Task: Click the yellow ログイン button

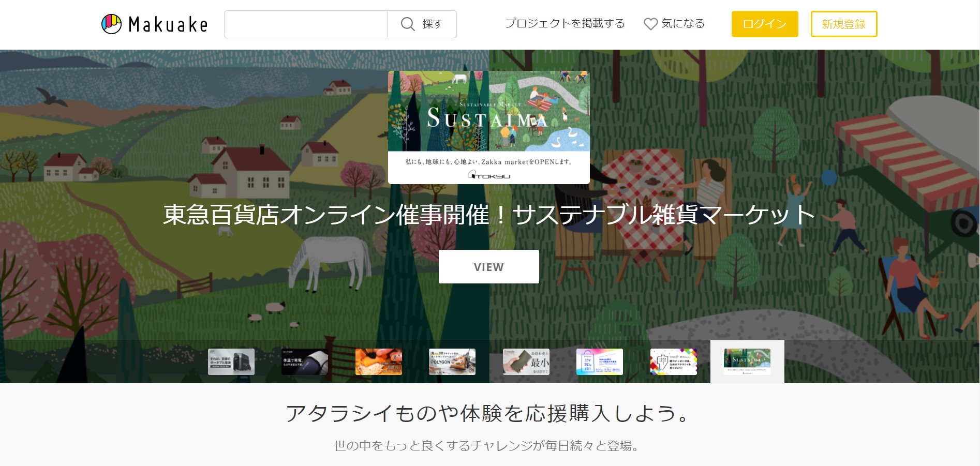Action: point(765,24)
